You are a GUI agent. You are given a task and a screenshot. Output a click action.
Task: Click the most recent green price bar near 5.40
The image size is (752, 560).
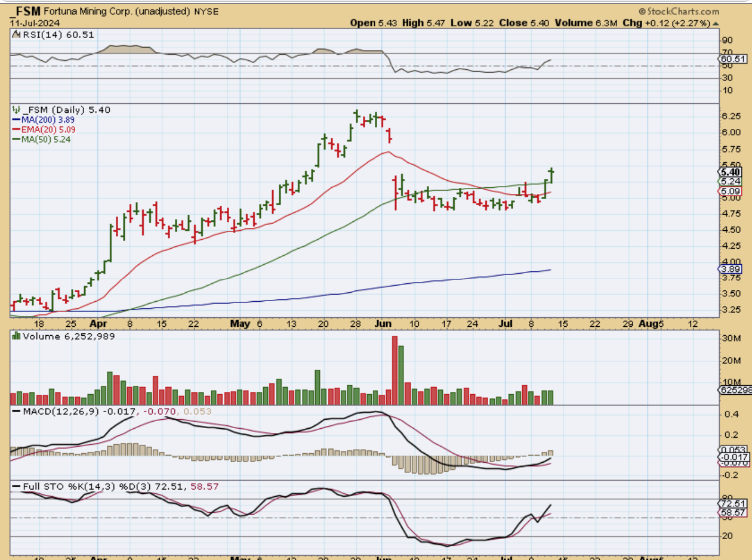click(552, 175)
